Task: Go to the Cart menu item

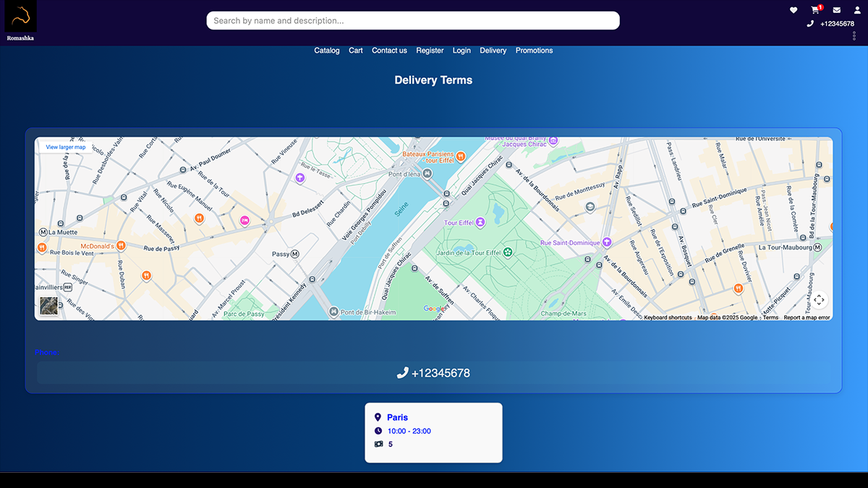Action: click(x=356, y=51)
